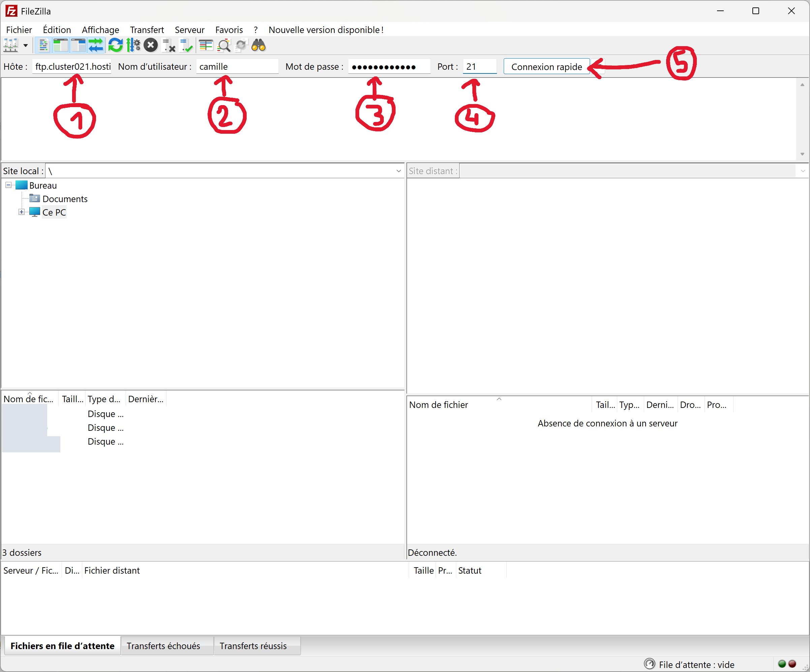Collapse the Bureau tree node
The image size is (810, 672).
click(8, 185)
